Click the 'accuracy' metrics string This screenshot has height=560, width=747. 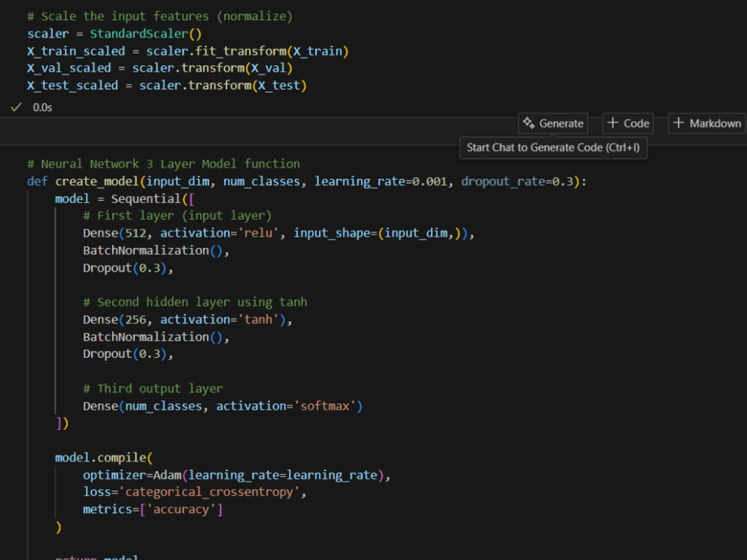[x=181, y=509]
